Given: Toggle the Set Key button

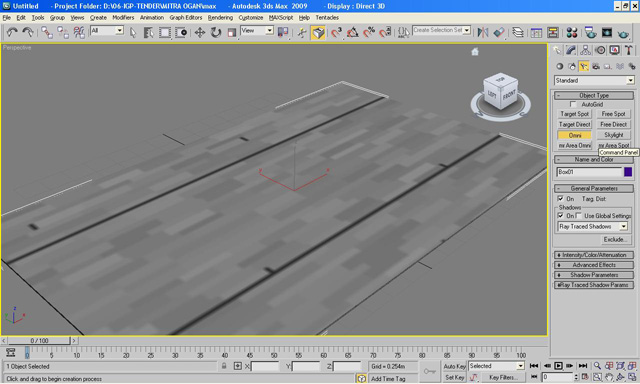Looking at the screenshot, I should tap(455, 377).
